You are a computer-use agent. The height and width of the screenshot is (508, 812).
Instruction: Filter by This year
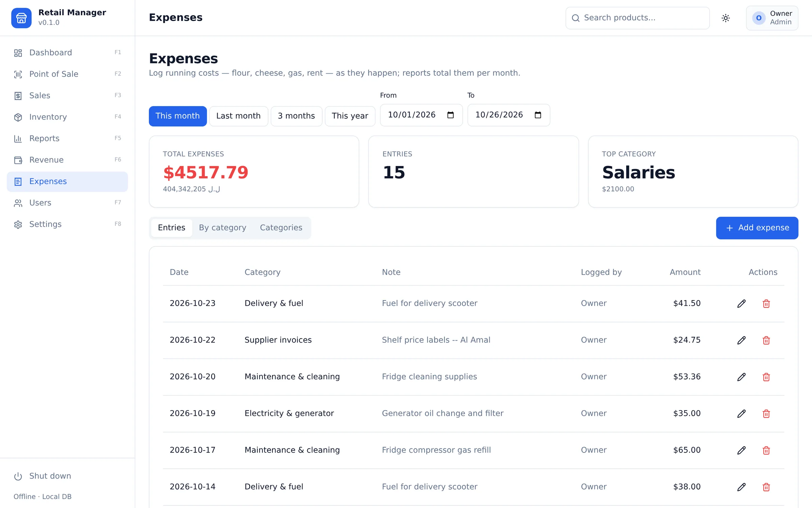(350, 116)
